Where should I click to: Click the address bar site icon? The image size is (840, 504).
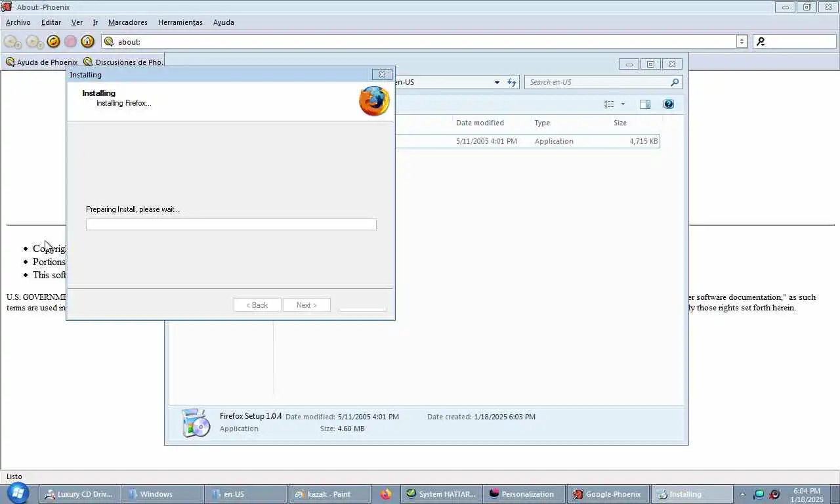(x=109, y=41)
